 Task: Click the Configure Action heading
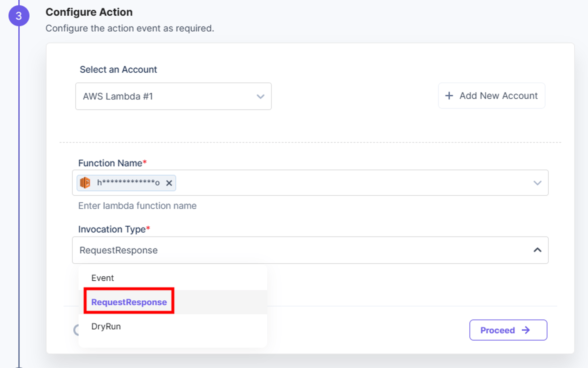click(89, 12)
